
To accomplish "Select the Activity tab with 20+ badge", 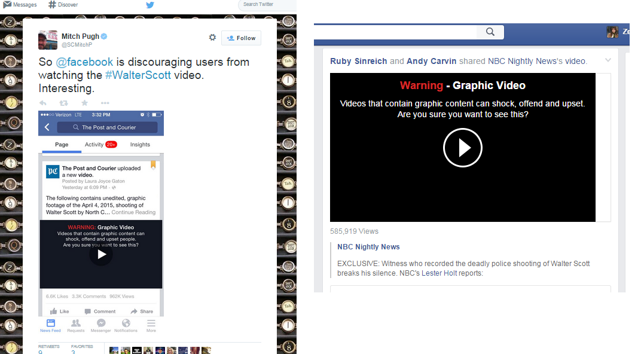I will (x=100, y=145).
